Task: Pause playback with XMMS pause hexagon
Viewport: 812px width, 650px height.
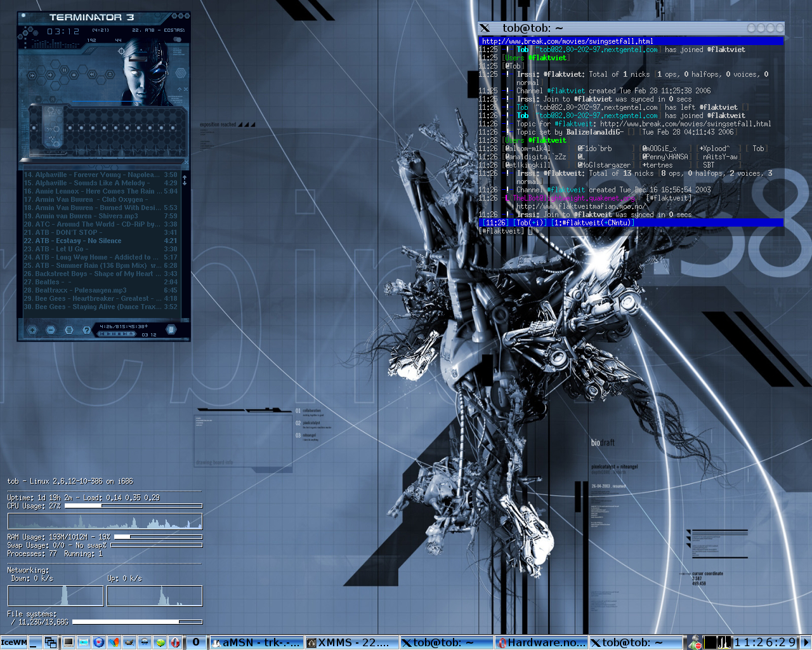Action: tap(64, 70)
